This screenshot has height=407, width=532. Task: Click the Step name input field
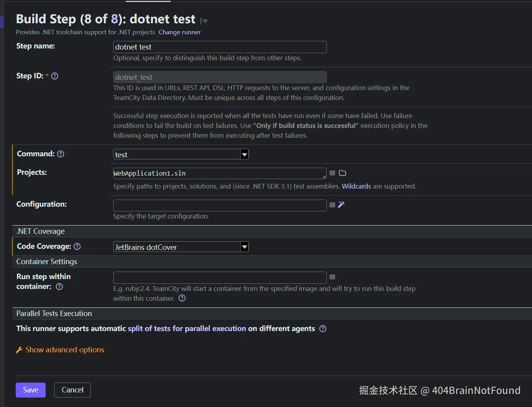220,47
